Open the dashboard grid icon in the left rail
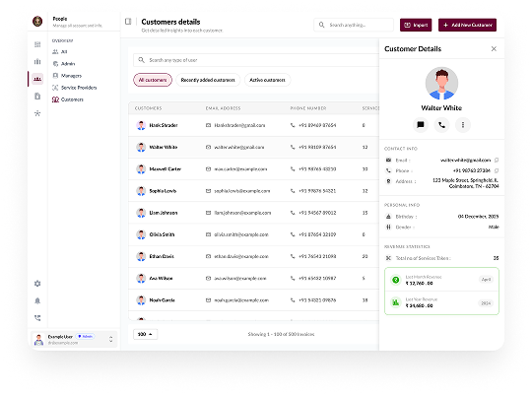This screenshot has height=394, width=532. [37, 44]
